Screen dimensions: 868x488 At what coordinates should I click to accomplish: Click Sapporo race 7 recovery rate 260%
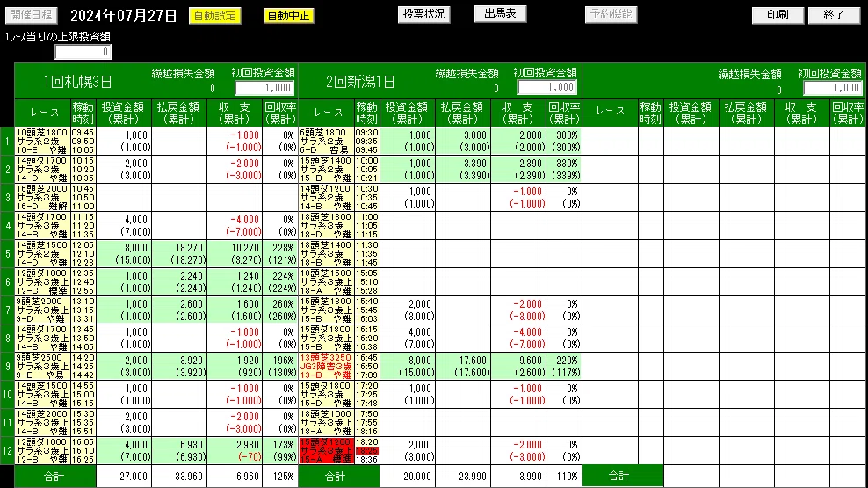click(283, 304)
